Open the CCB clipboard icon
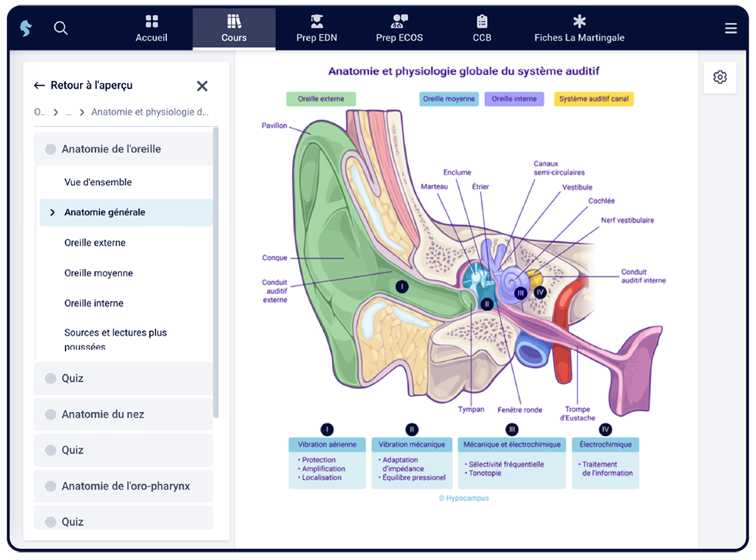The width and height of the screenshot is (756, 560). point(482,21)
